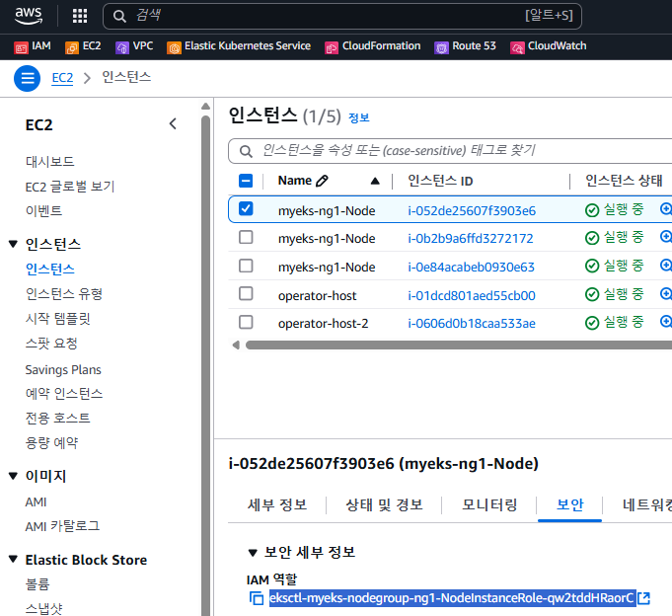
Task: Open the CloudFormation shortcut
Action: click(x=373, y=46)
